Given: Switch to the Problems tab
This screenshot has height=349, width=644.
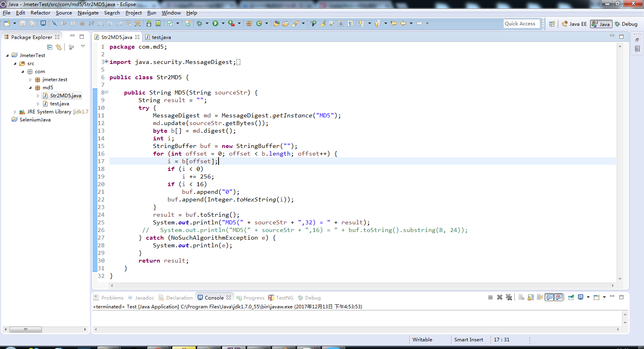Looking at the screenshot, I should coord(109,298).
